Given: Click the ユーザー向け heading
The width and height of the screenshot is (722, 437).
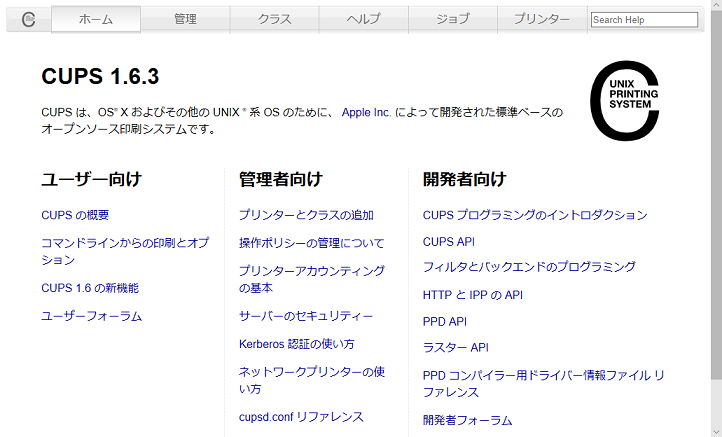Looking at the screenshot, I should [x=92, y=179].
